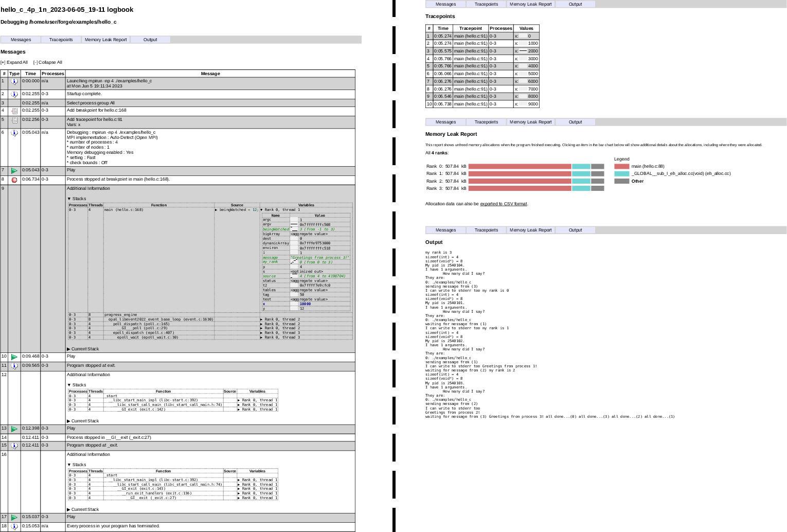Click the info icon on Program stopped at _exit

pos(14,445)
